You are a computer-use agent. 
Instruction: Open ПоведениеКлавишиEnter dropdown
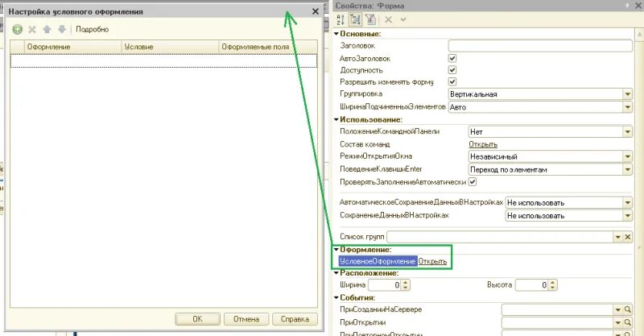[x=628, y=169]
